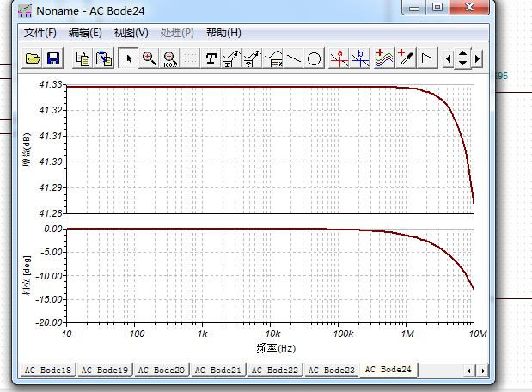
Task: Switch to the AC Bode22 tab
Action: 274,370
